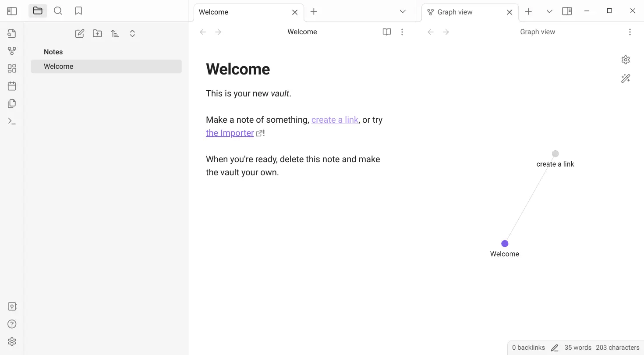
Task: Open 'the Importer' external link
Action: [x=230, y=133]
